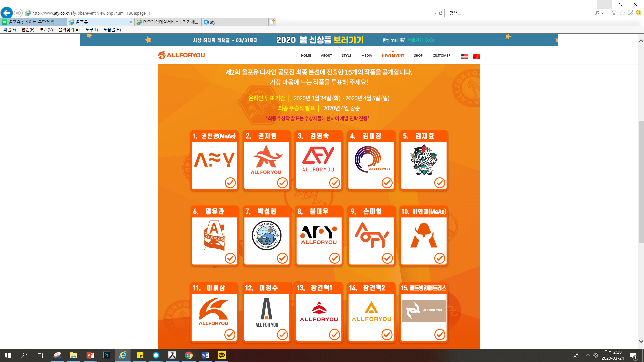Click the 한성mall 바로가기 GoGo link
This screenshot has width=644, height=362.
click(x=409, y=40)
